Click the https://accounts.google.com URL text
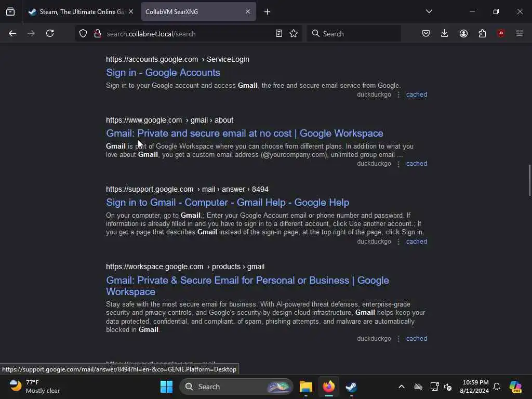The image size is (532, 399). pos(152,59)
